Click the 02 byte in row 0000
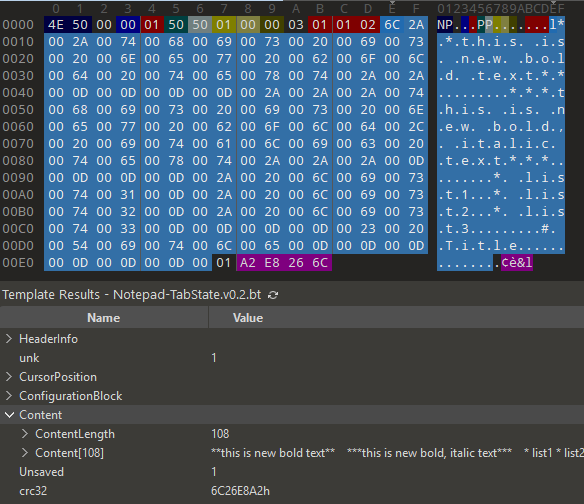Image resolution: width=584 pixels, height=504 pixels. [x=368, y=25]
